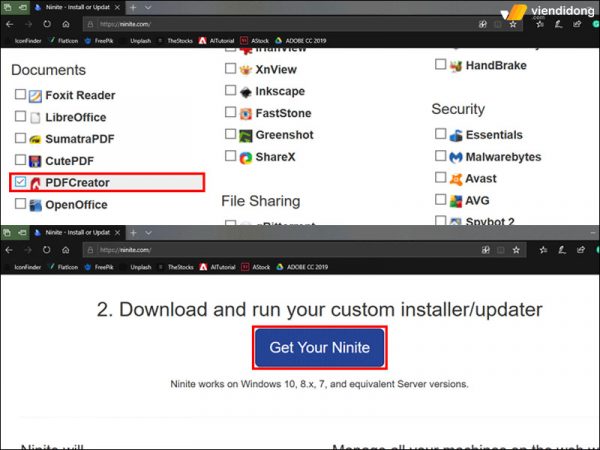Enable the OpenOffice checkbox
The image size is (600, 450).
coord(21,205)
